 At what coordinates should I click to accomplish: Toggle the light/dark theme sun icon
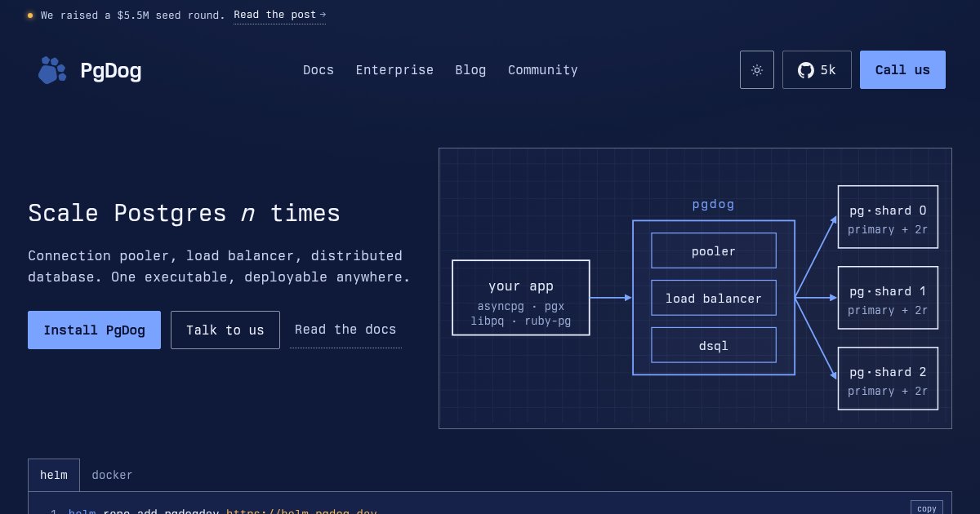[757, 70]
